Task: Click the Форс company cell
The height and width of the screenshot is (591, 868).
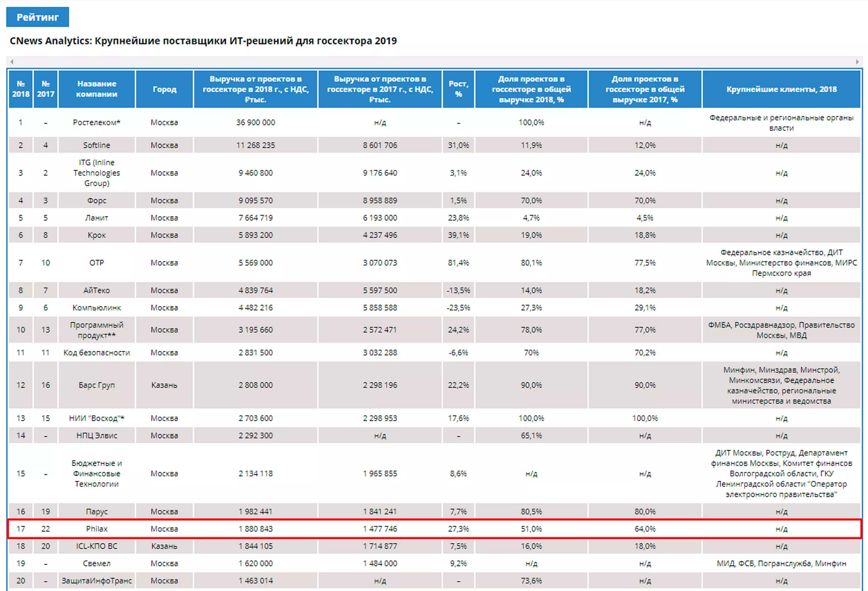Action: click(97, 200)
